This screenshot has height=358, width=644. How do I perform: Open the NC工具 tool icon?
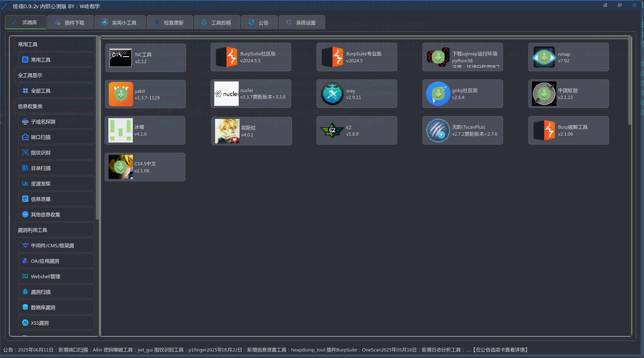point(121,57)
